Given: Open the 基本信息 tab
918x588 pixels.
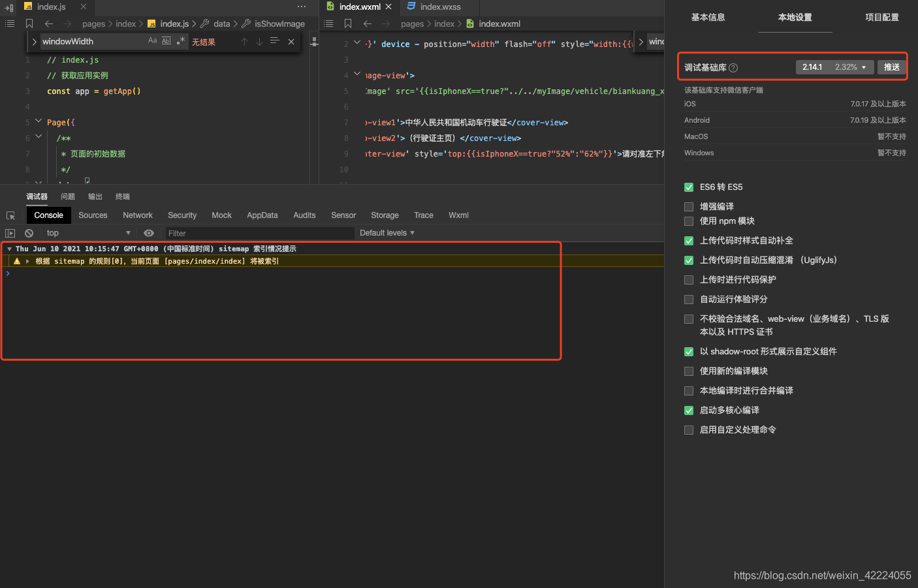Looking at the screenshot, I should (x=708, y=17).
